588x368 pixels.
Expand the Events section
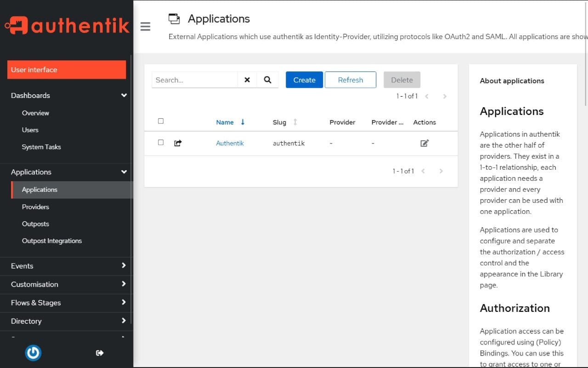click(124, 266)
